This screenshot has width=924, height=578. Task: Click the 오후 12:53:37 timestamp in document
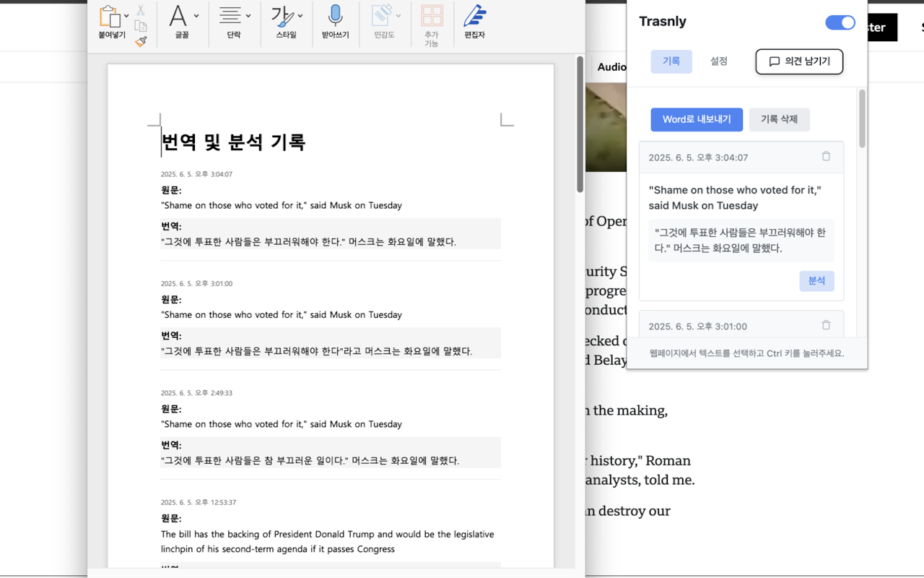pos(199,502)
